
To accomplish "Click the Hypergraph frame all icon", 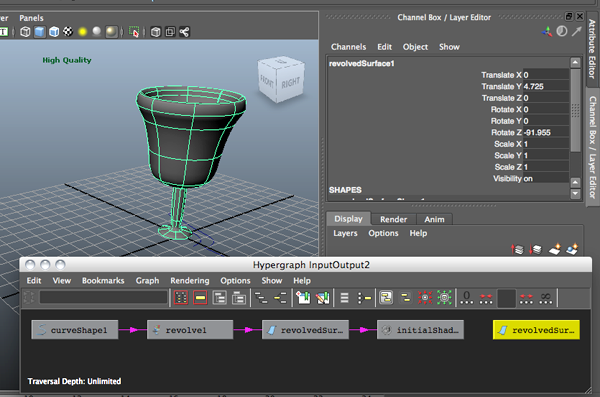I will [x=181, y=297].
